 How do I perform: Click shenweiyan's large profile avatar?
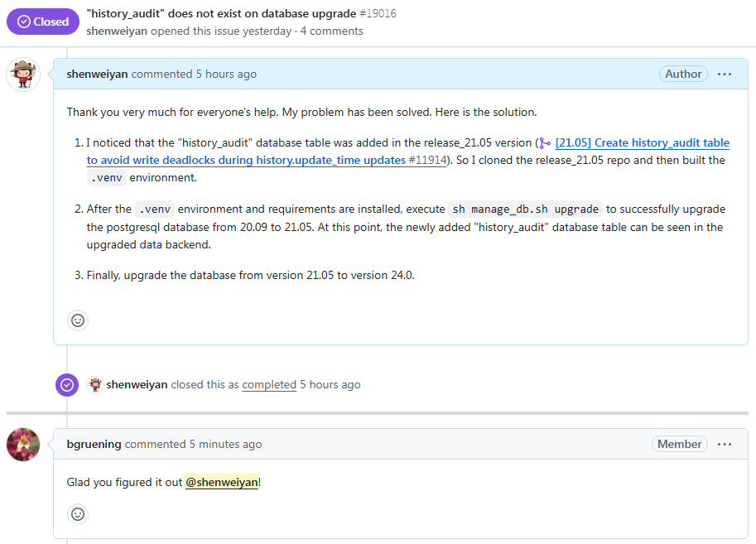[x=23, y=75]
